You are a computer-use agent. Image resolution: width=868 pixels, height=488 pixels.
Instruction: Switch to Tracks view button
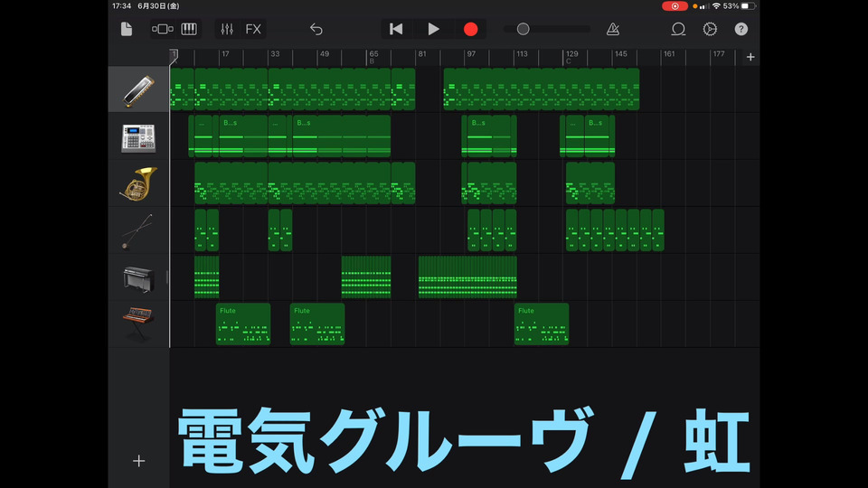(x=162, y=29)
